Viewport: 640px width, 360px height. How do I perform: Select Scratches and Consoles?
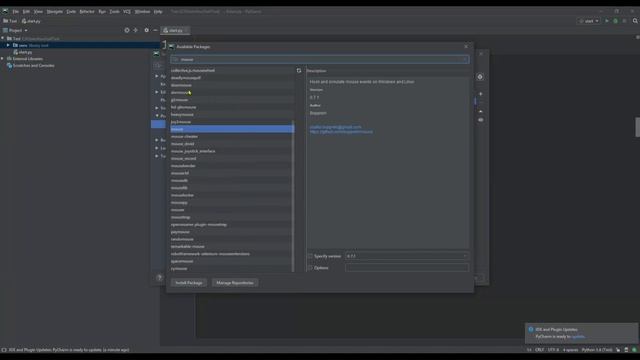[33, 65]
